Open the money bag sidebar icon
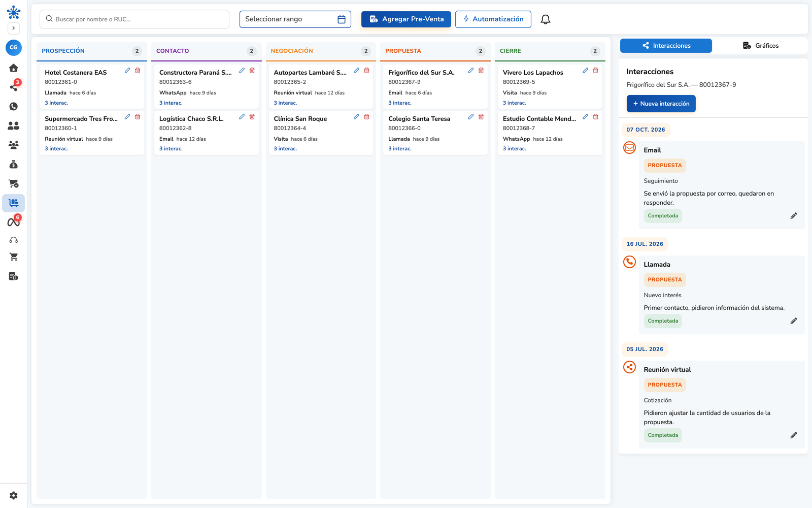The image size is (812, 508). (14, 164)
